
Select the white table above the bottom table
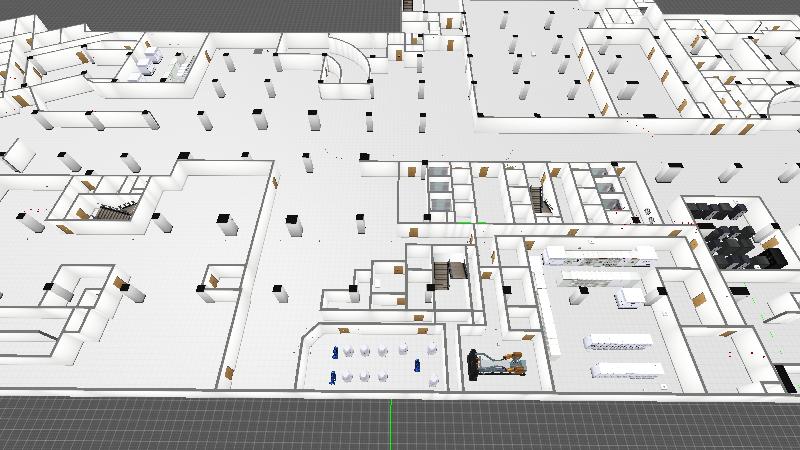click(618, 343)
